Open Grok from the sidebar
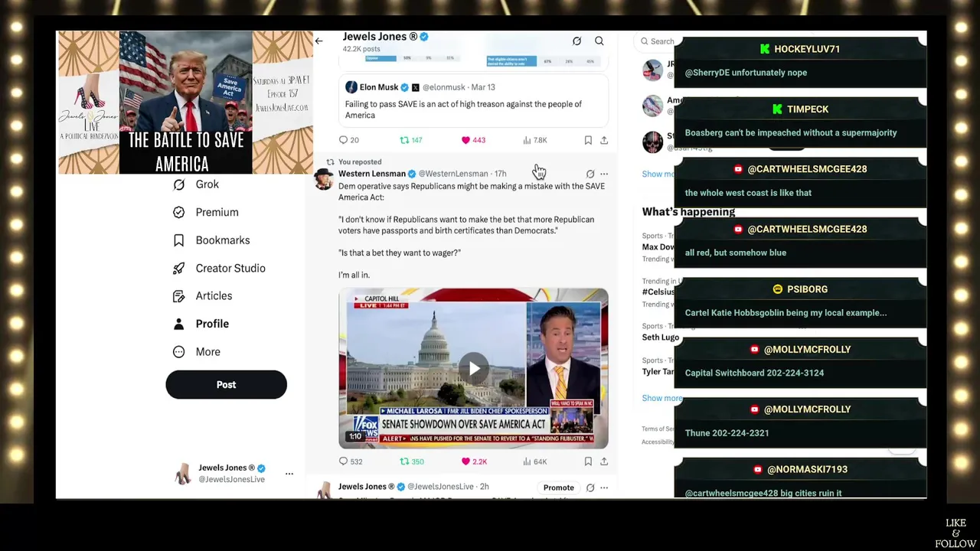This screenshot has height=551, width=980. coord(196,184)
